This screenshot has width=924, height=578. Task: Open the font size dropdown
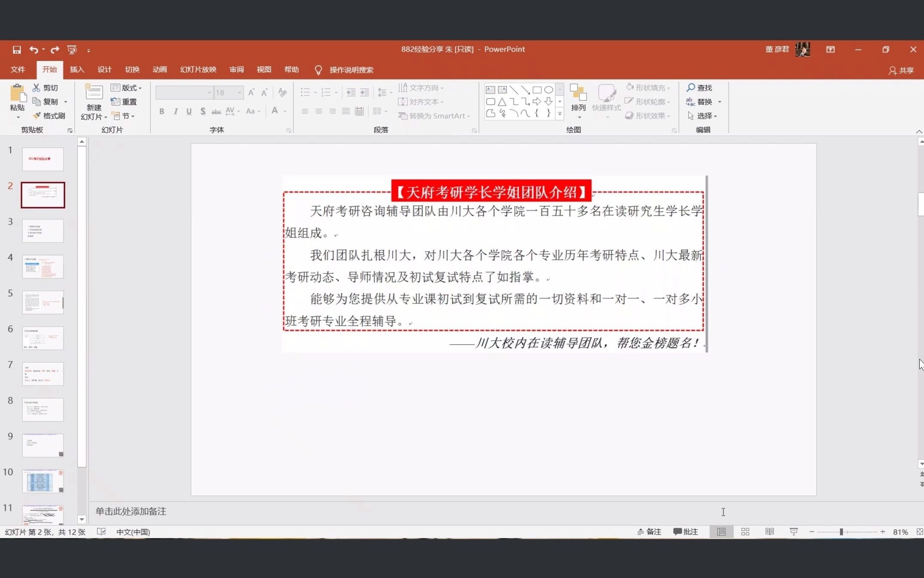tap(240, 92)
